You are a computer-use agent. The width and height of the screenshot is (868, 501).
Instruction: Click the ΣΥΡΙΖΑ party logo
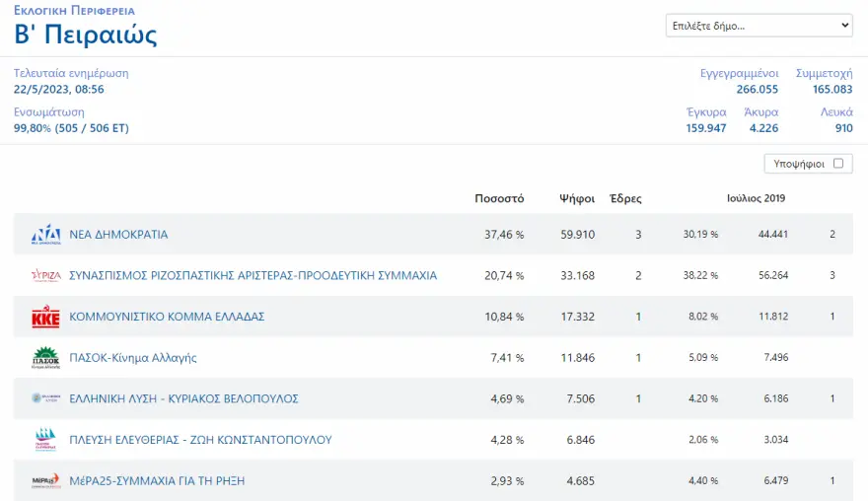coord(45,276)
